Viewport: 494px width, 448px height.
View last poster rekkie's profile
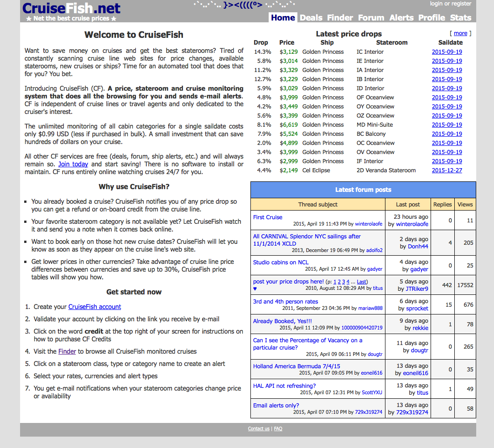420,328
